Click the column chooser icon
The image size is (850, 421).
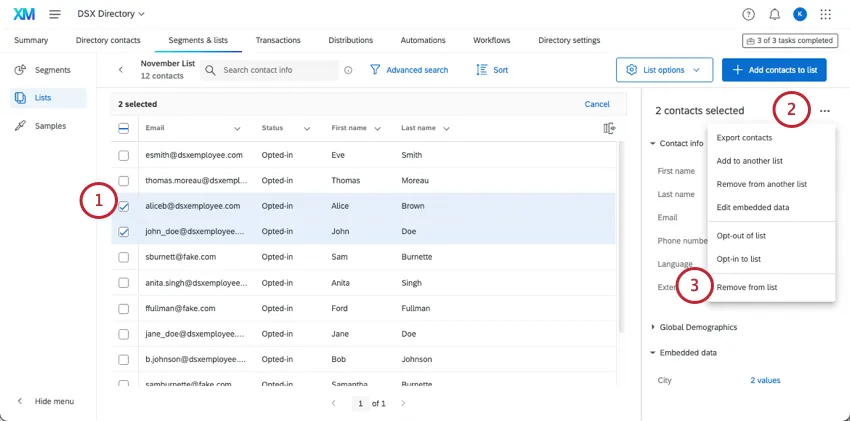coord(609,128)
